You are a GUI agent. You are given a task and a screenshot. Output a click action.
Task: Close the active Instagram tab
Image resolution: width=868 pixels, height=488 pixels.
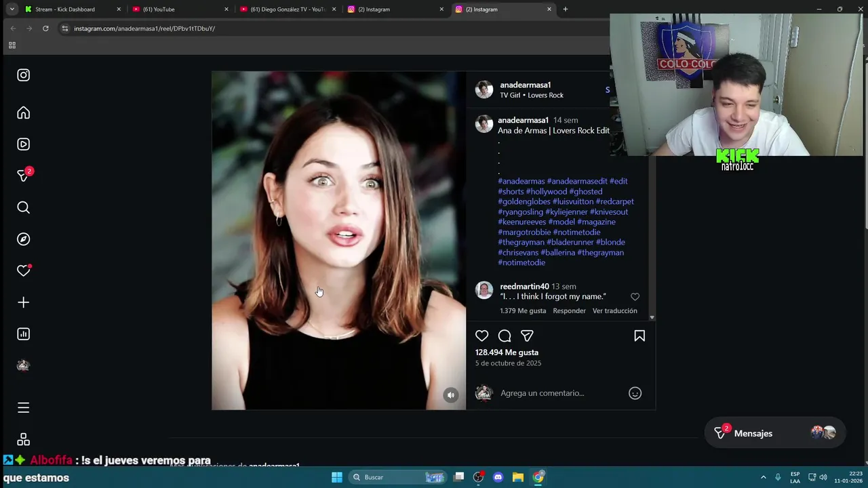pos(549,9)
